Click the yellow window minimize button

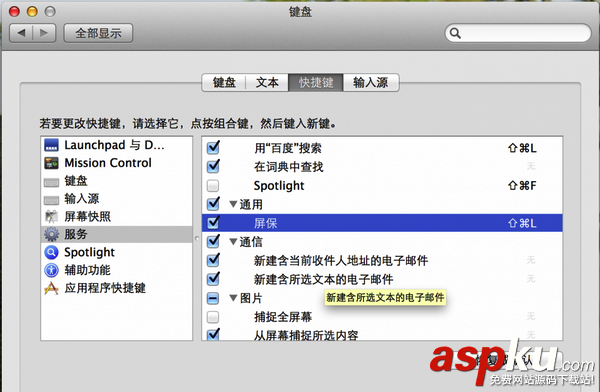coord(32,11)
